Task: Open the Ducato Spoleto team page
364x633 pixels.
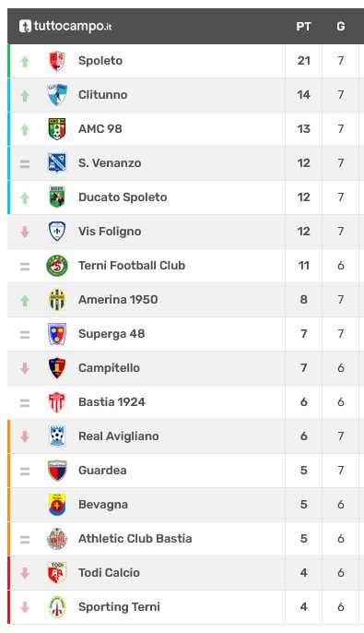Action: (123, 197)
